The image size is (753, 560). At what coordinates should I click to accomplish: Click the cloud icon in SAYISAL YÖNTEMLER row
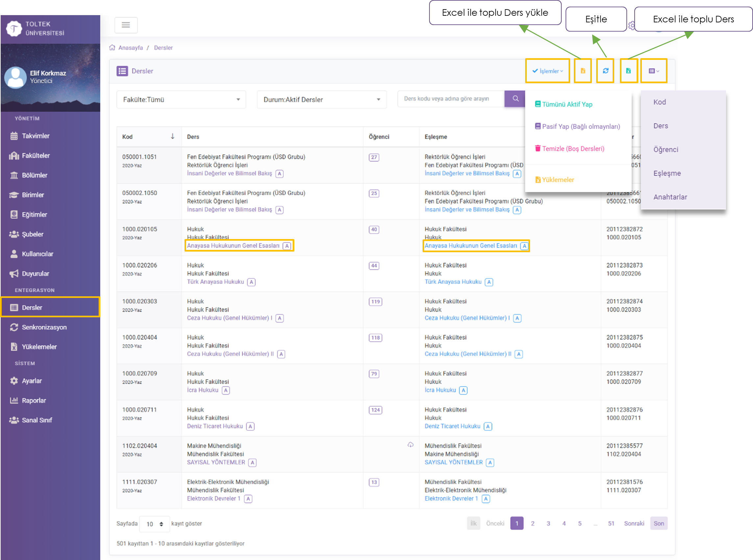(x=410, y=444)
